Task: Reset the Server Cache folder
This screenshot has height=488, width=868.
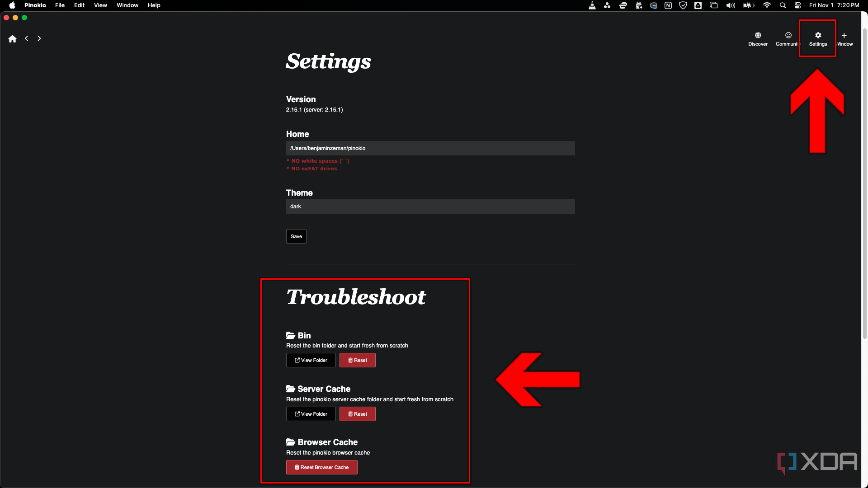Action: tap(357, 413)
